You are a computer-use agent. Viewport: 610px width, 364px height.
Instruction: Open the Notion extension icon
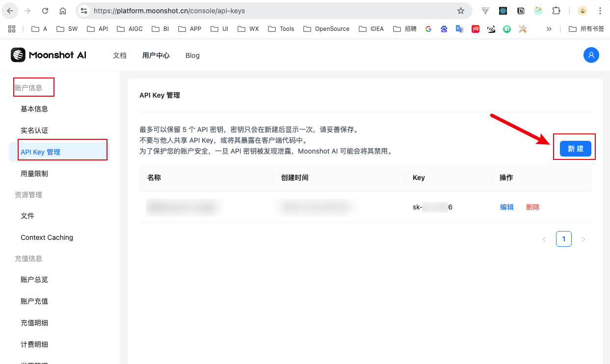[x=521, y=11]
